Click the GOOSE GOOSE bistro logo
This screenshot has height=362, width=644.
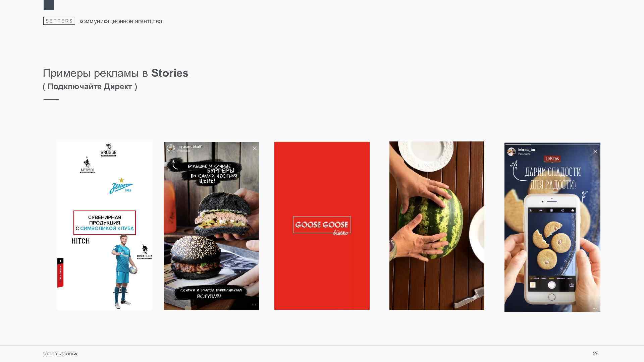tap(322, 226)
